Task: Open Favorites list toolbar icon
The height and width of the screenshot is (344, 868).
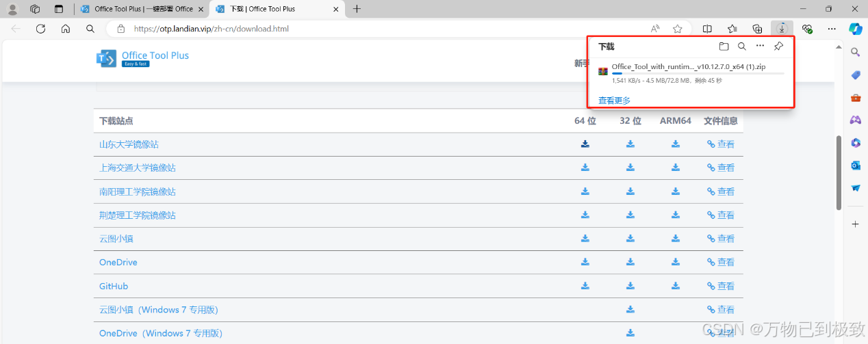Action: click(x=732, y=29)
